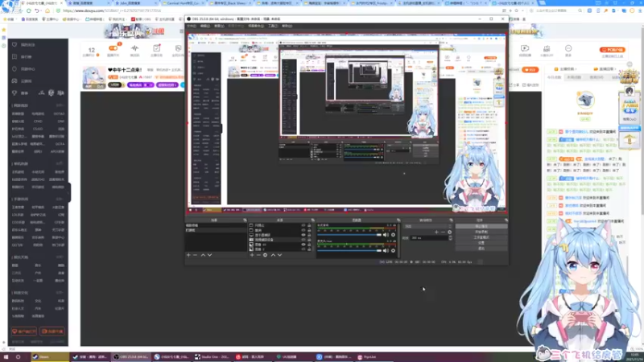Move source down in OBS Sources panel
Viewport: 644px width, 362px height.
[279, 255]
